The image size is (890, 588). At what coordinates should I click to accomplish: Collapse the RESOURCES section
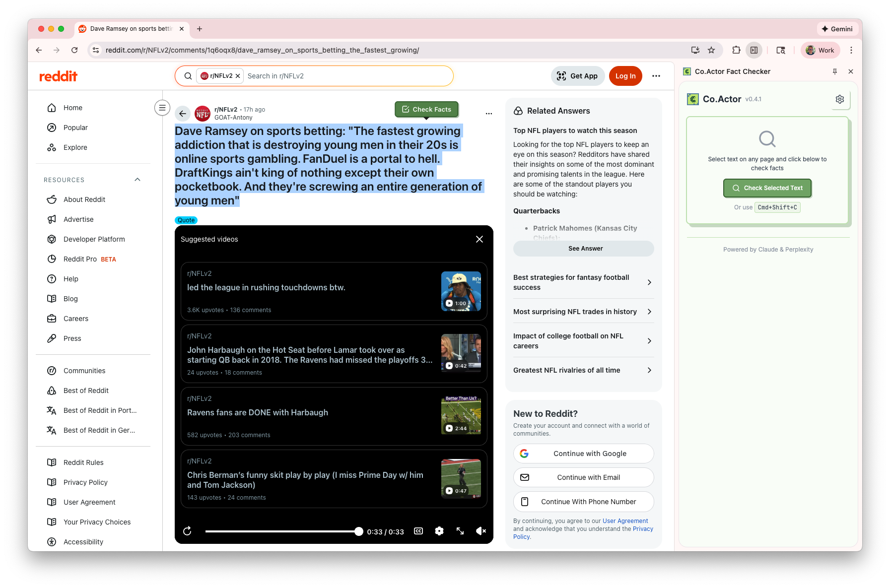click(x=137, y=180)
